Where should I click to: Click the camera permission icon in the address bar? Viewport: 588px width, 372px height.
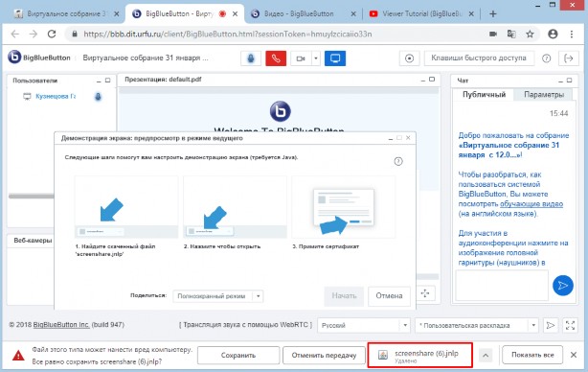click(x=493, y=35)
